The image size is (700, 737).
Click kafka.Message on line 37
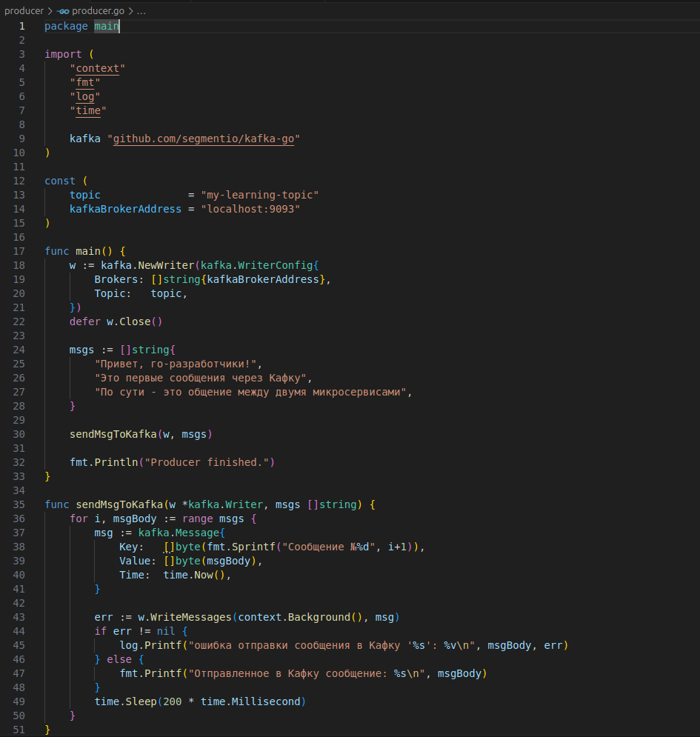(179, 533)
